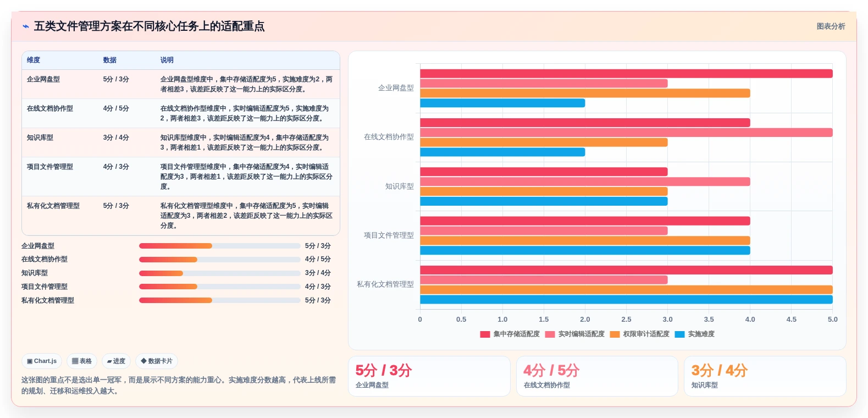Click the 私有化文档管理型 chart axis label
The height and width of the screenshot is (418, 868).
(x=385, y=284)
